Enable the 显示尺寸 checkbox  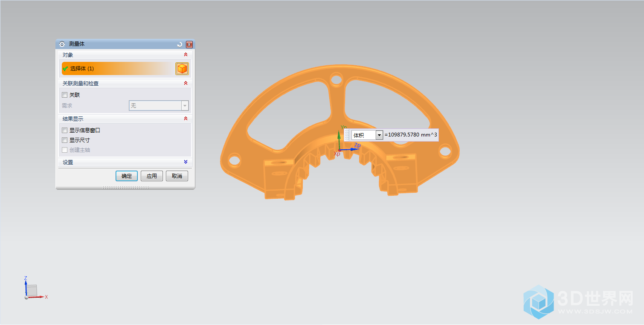point(65,140)
